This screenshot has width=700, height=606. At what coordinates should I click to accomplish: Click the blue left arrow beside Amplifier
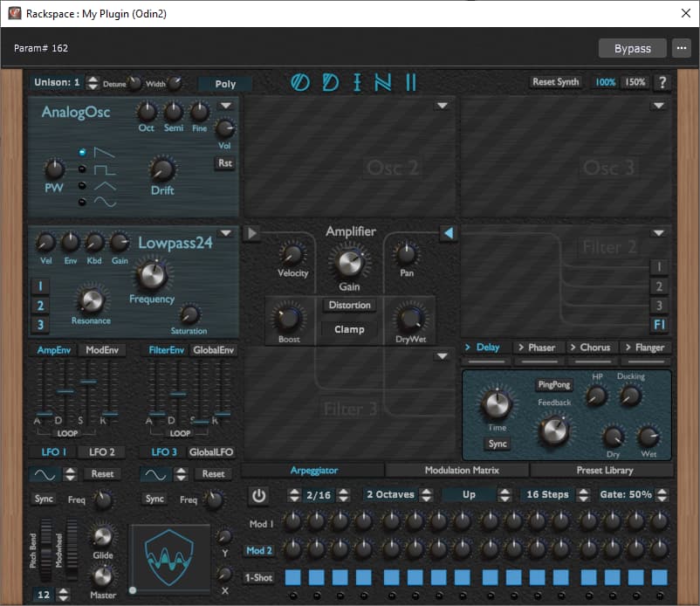coord(448,233)
